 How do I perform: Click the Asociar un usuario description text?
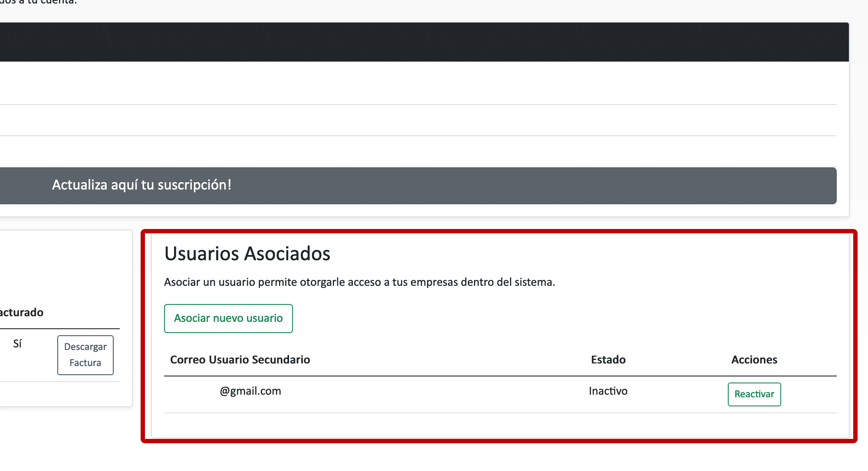pyautogui.click(x=359, y=282)
